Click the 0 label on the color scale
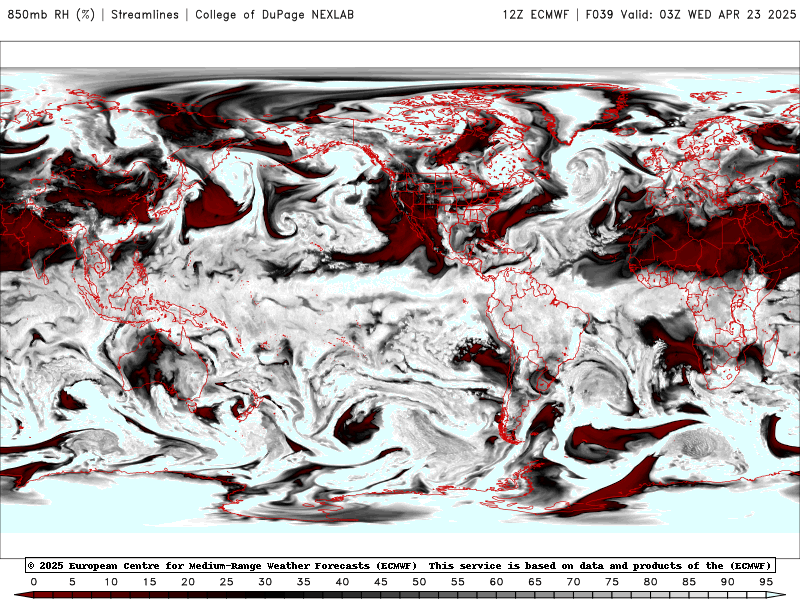The width and height of the screenshot is (800, 600). pos(34,582)
